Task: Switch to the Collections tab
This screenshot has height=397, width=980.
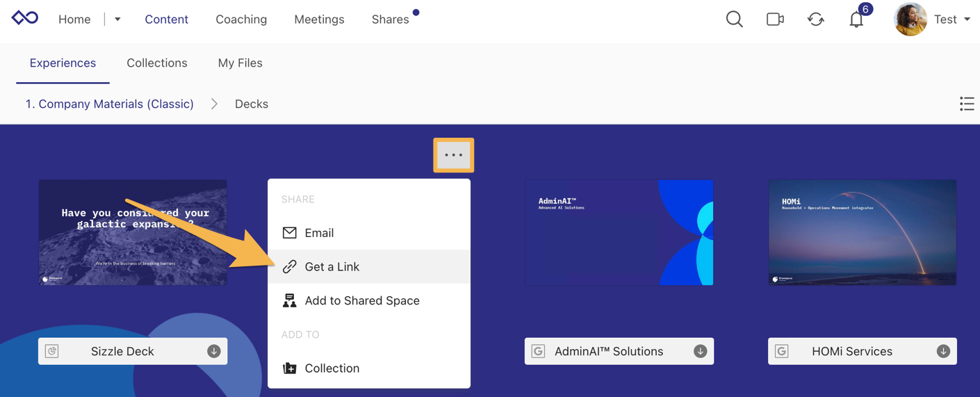Action: point(157,63)
